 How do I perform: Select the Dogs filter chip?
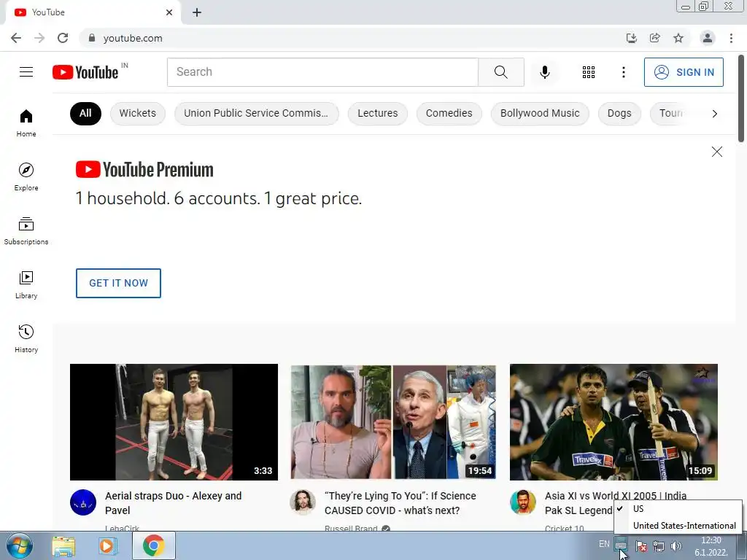coord(619,113)
